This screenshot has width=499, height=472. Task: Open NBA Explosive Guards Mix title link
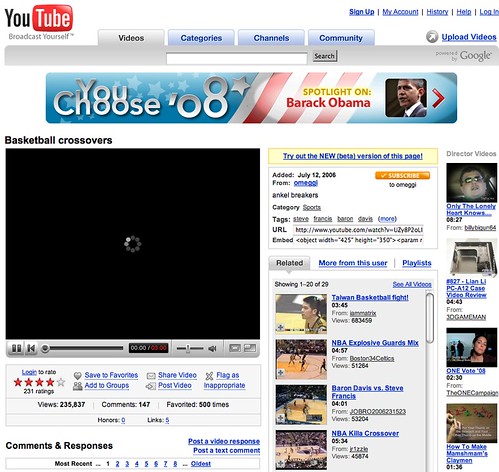[375, 343]
